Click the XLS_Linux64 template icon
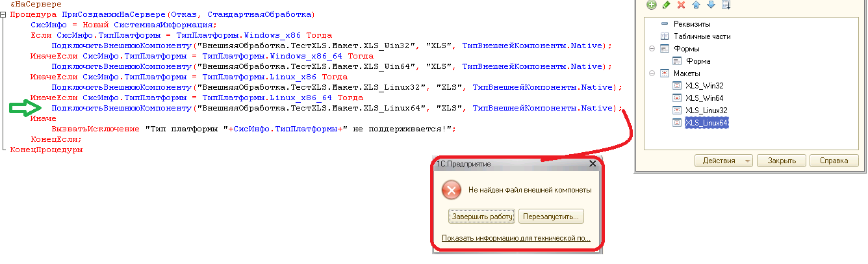 point(676,123)
